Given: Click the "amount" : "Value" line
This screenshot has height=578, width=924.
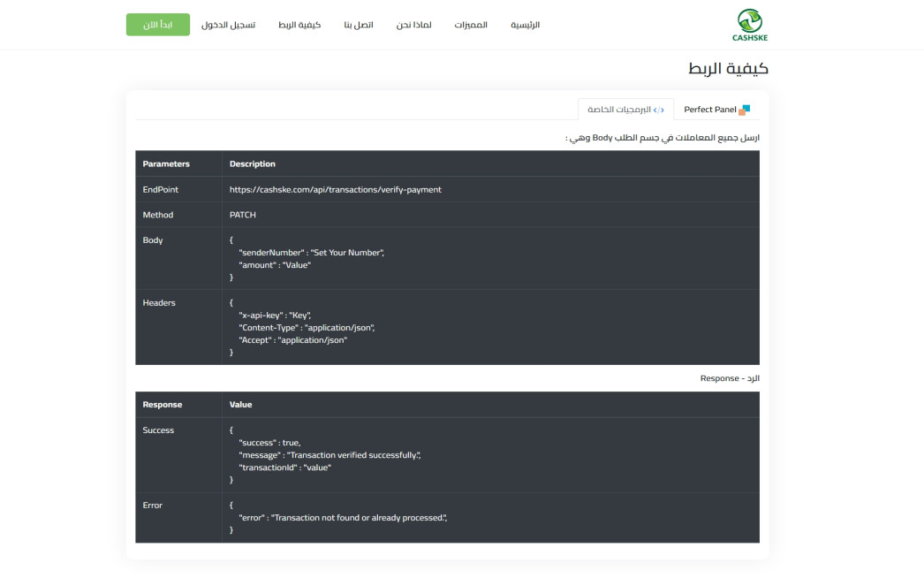Looking at the screenshot, I should (275, 265).
